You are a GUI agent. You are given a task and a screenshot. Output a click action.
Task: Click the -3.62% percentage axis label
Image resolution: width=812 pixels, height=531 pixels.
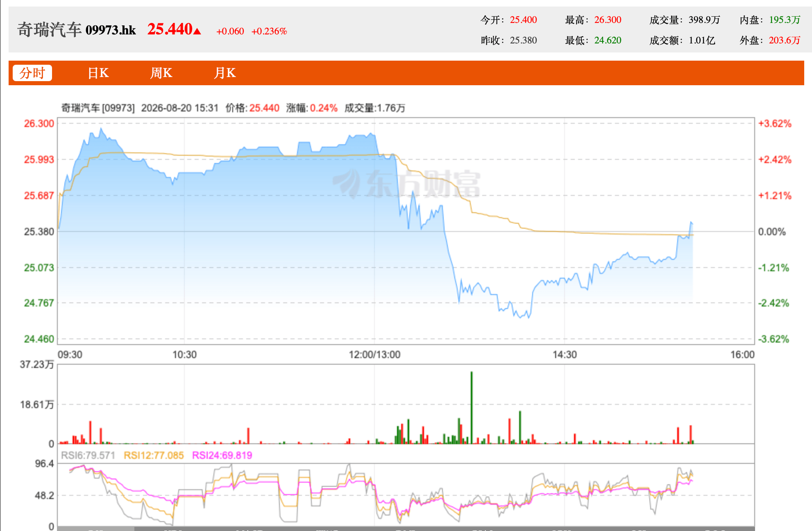773,339
